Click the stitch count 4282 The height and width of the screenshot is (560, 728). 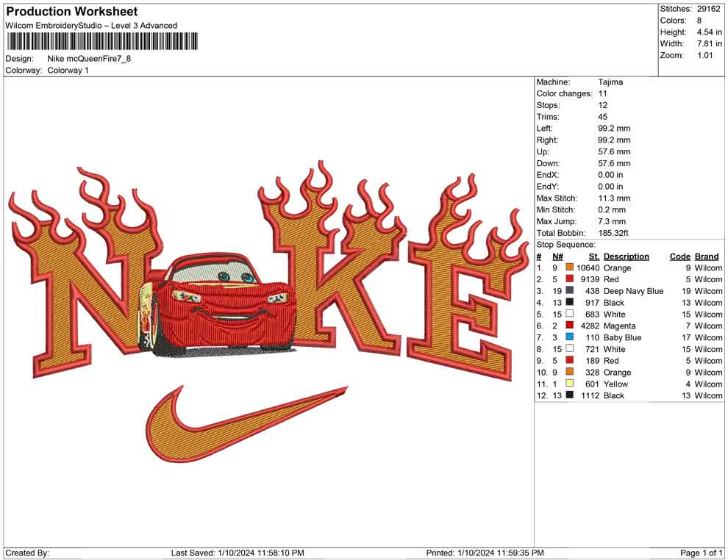(x=590, y=326)
